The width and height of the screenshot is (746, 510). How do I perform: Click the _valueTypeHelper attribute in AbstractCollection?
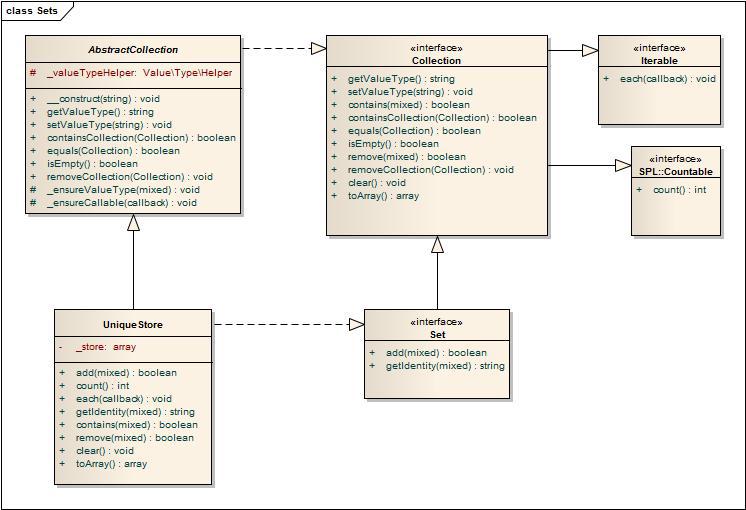(131, 73)
